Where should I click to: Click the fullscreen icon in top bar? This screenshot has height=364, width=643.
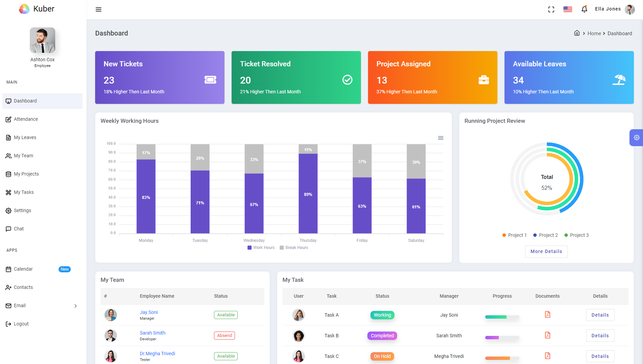[551, 9]
